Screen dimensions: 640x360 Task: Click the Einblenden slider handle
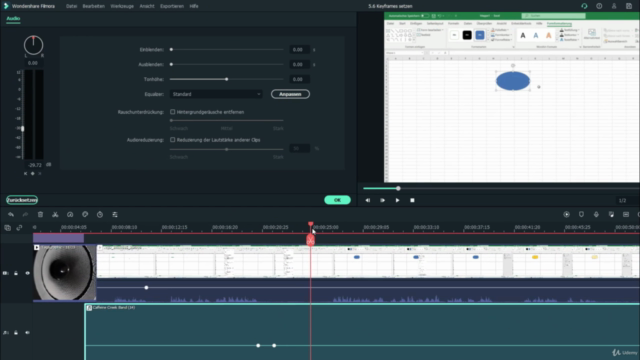pyautogui.click(x=171, y=49)
